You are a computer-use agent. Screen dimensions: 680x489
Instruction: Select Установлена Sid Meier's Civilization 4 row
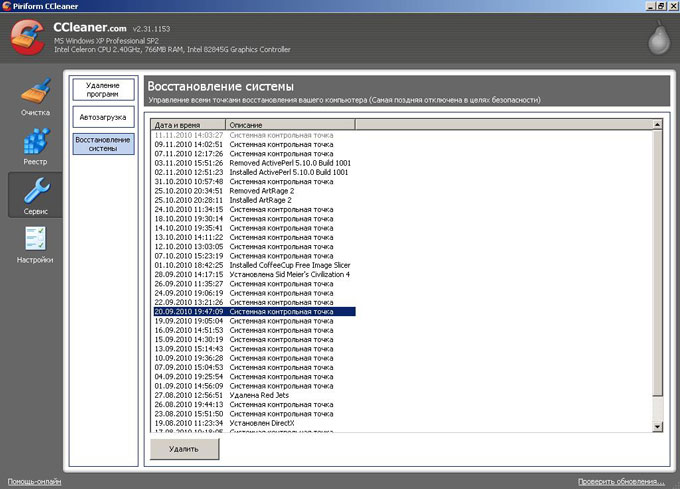tap(255, 274)
